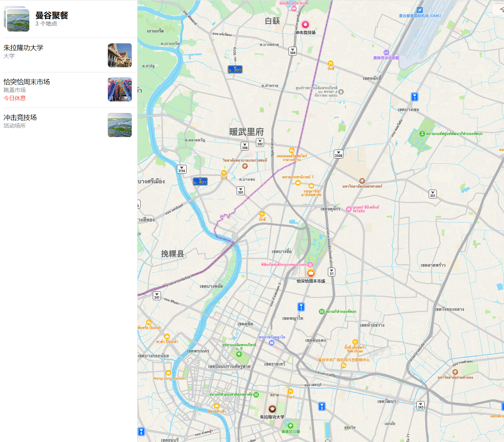The width and height of the screenshot is (504, 442).
Task: Select the green 伦披尼公园 park icon
Action: (290, 426)
